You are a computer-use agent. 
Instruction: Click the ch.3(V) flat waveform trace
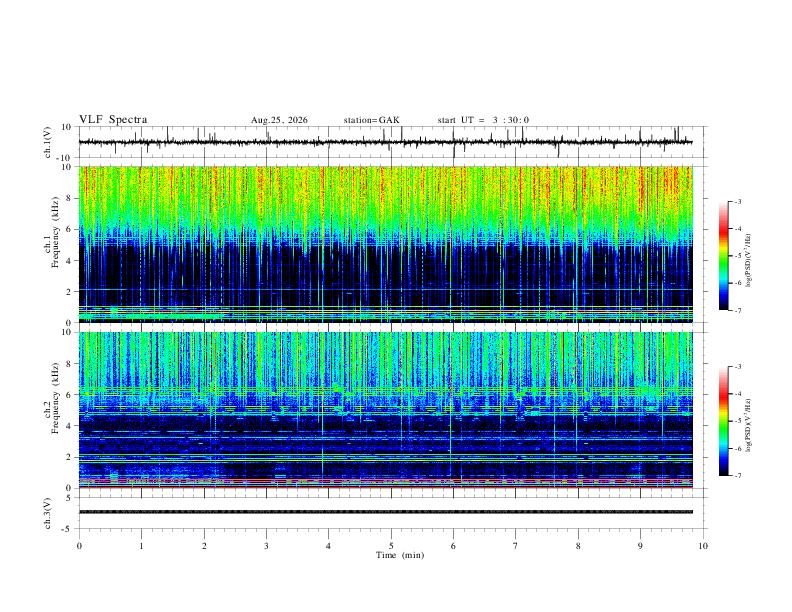pos(385,512)
